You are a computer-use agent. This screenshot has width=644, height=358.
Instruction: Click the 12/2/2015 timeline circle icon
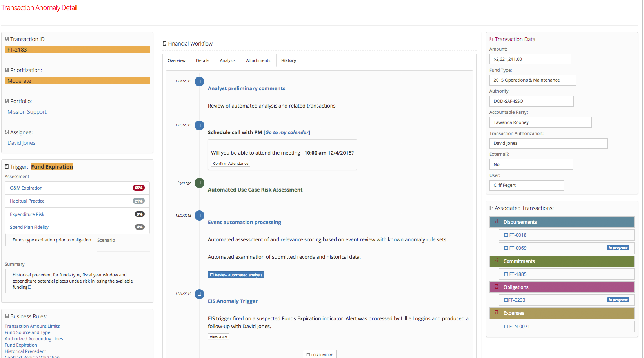pos(199,216)
